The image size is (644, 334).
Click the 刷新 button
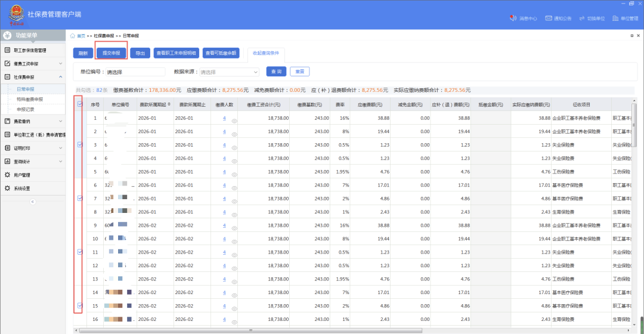point(83,53)
